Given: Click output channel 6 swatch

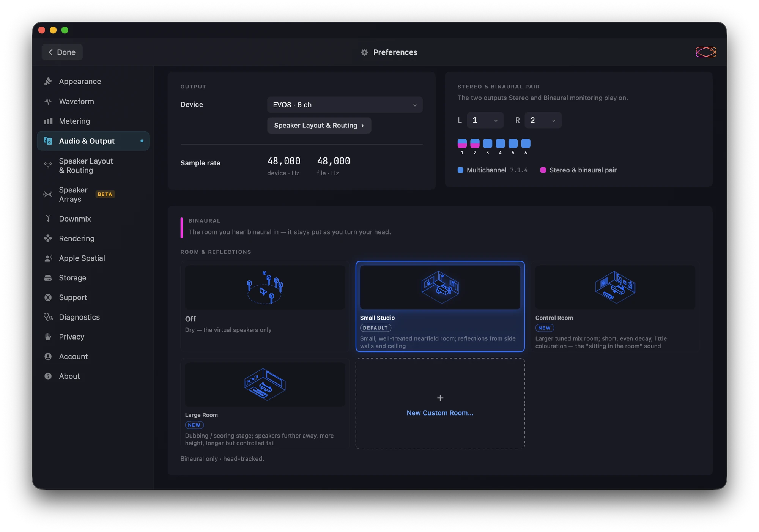Looking at the screenshot, I should (x=526, y=143).
